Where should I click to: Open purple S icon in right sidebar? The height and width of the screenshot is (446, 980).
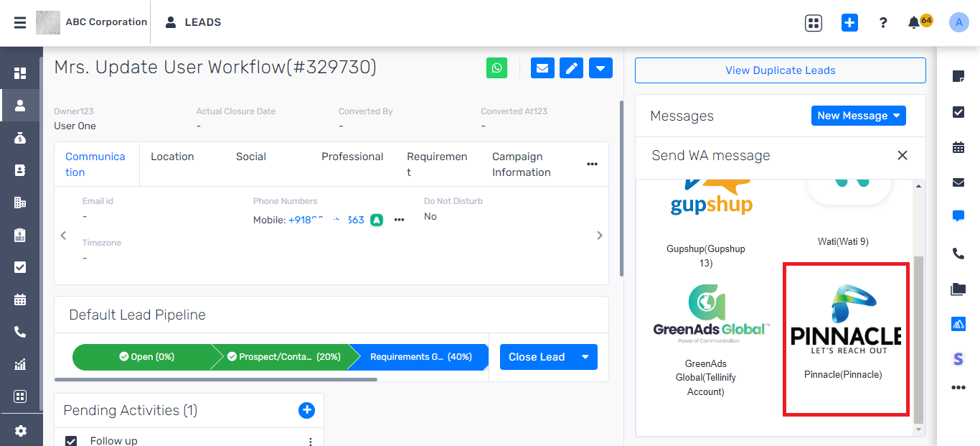958,358
